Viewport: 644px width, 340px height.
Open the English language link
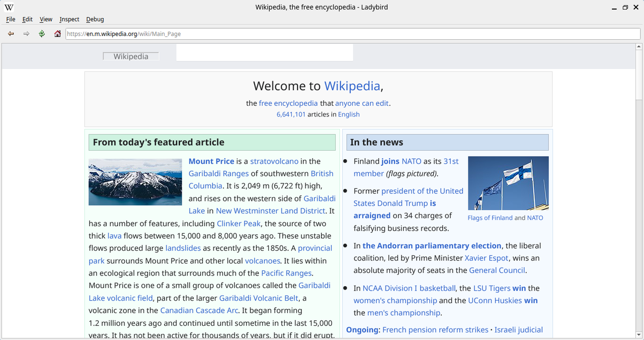pos(349,114)
